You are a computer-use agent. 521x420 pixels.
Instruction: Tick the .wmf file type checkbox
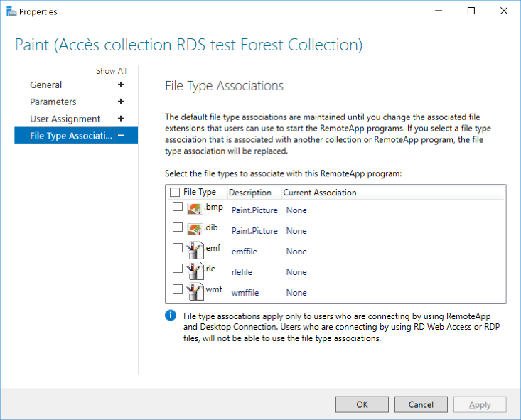178,289
